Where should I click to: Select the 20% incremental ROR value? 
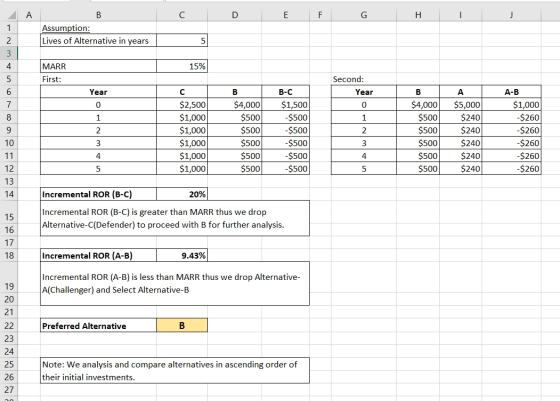(182, 194)
